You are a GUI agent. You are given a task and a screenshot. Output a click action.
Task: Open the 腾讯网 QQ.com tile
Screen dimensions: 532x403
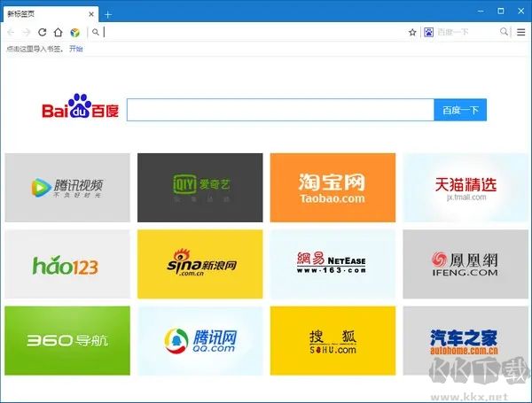point(200,341)
